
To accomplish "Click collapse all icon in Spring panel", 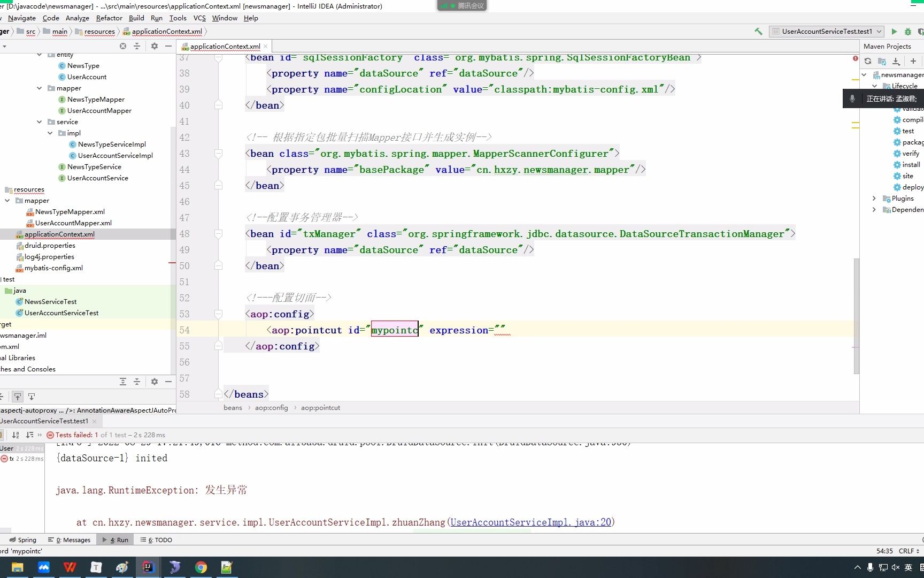I will [x=137, y=382].
